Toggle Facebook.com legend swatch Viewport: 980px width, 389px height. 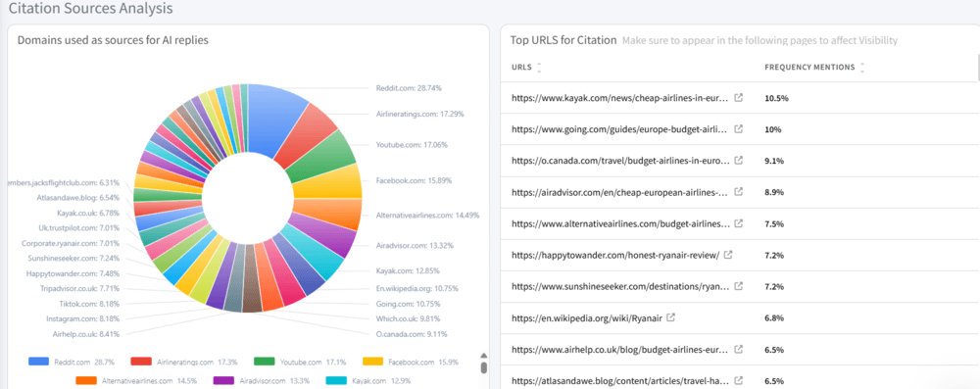pos(372,362)
